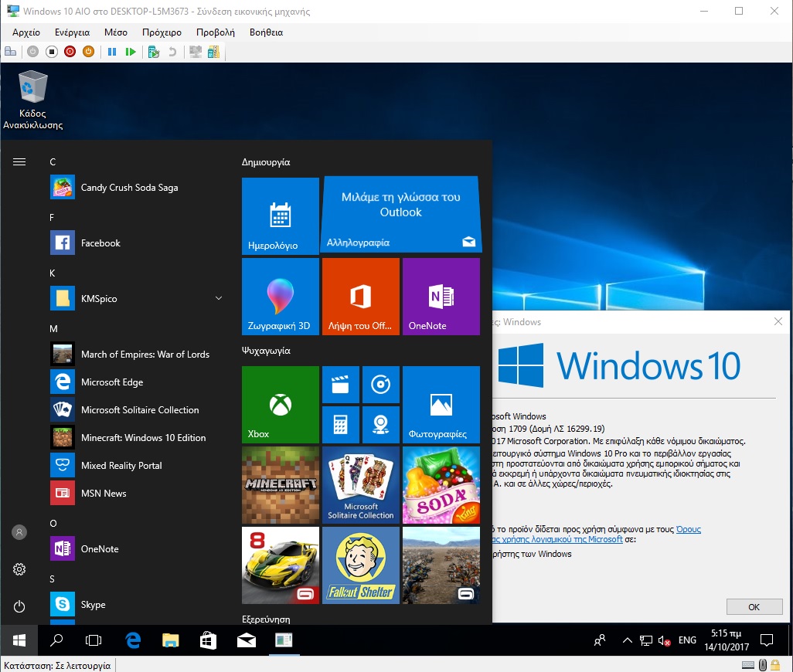Open the green Xbox tile

coord(281,405)
